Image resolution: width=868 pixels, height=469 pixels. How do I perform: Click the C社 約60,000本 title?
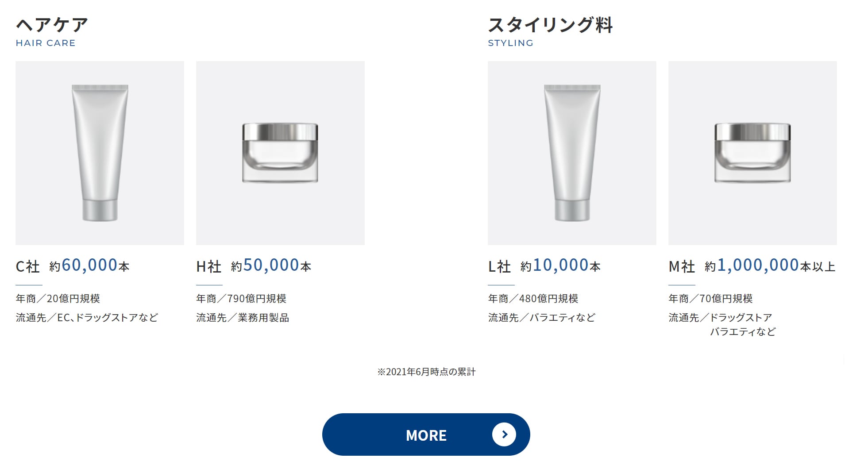pos(73,265)
